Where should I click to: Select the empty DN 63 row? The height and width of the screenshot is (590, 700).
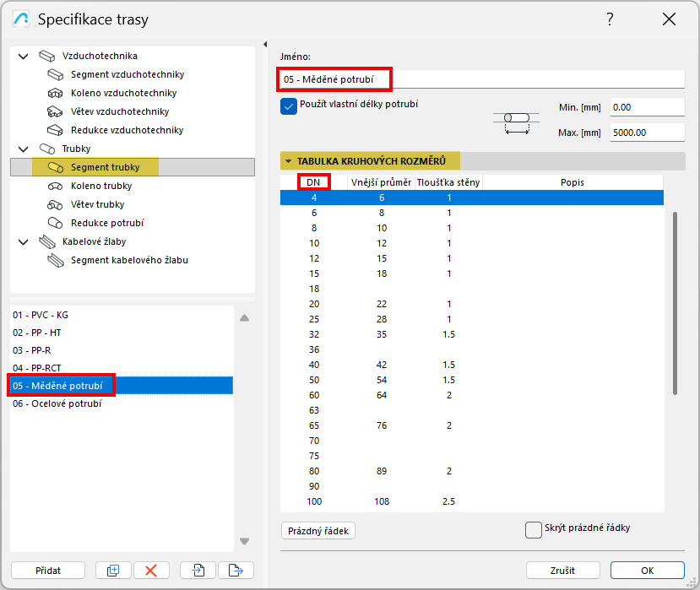click(x=472, y=410)
